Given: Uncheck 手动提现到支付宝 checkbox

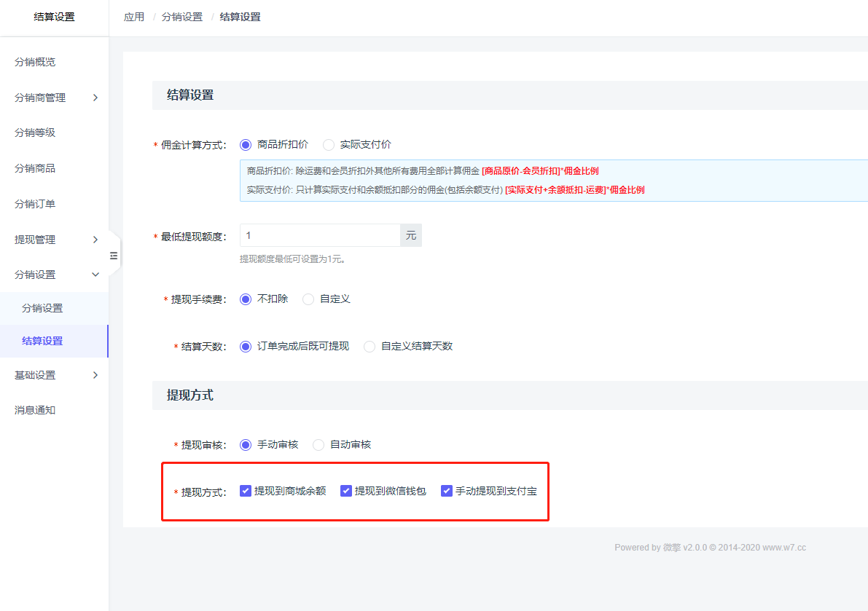Looking at the screenshot, I should 447,491.
